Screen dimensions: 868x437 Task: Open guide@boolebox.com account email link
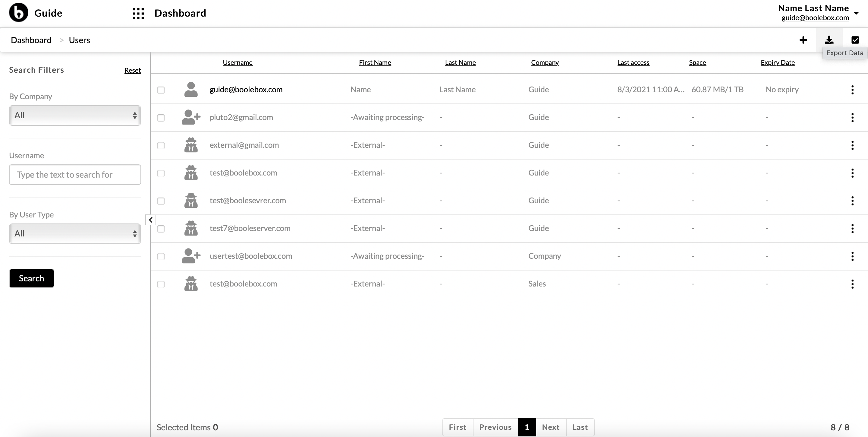coord(815,17)
